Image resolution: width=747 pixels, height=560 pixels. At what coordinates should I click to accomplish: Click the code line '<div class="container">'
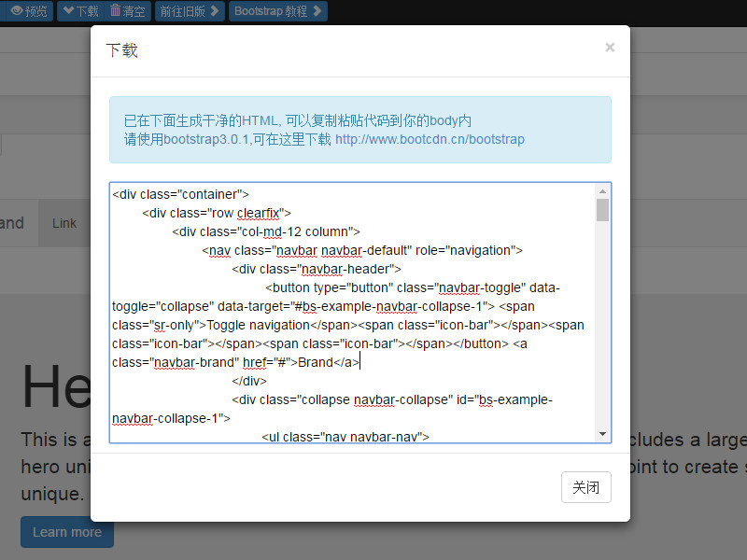tap(180, 194)
